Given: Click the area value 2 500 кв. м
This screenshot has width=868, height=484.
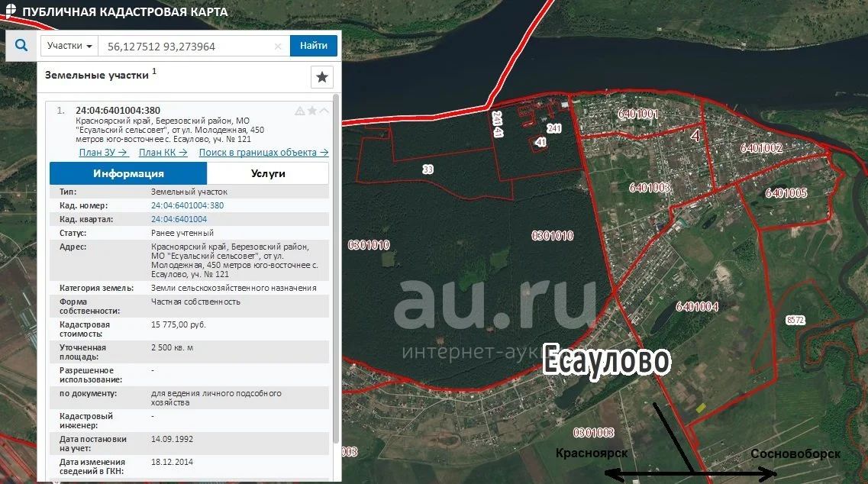Looking at the screenshot, I should [173, 347].
